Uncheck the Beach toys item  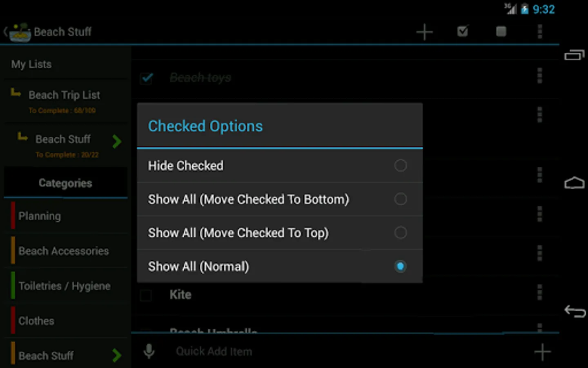(146, 78)
